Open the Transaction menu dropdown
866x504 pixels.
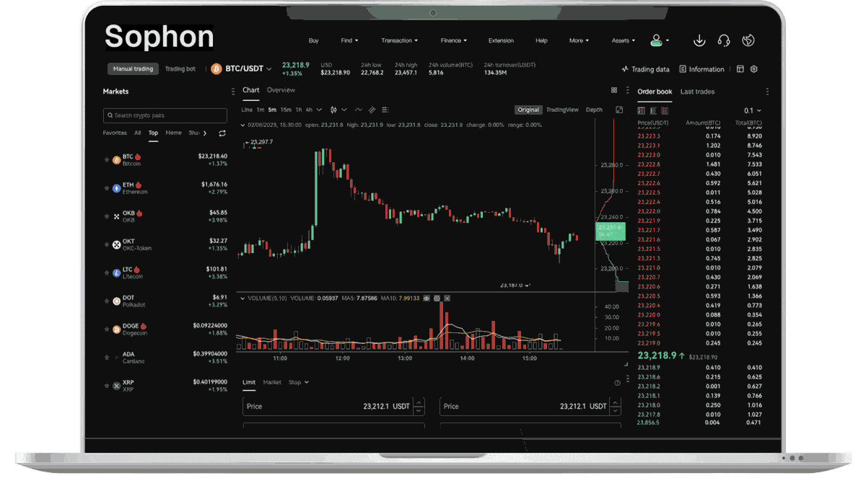[x=400, y=40]
